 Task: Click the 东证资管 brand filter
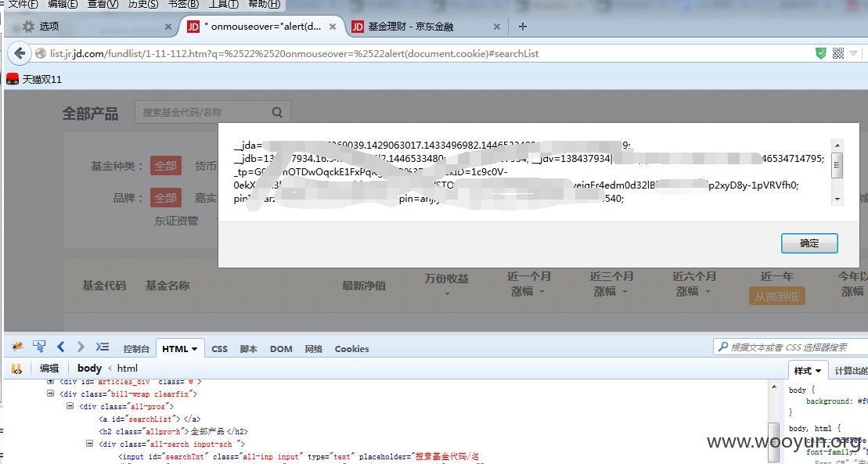pyautogui.click(x=176, y=221)
